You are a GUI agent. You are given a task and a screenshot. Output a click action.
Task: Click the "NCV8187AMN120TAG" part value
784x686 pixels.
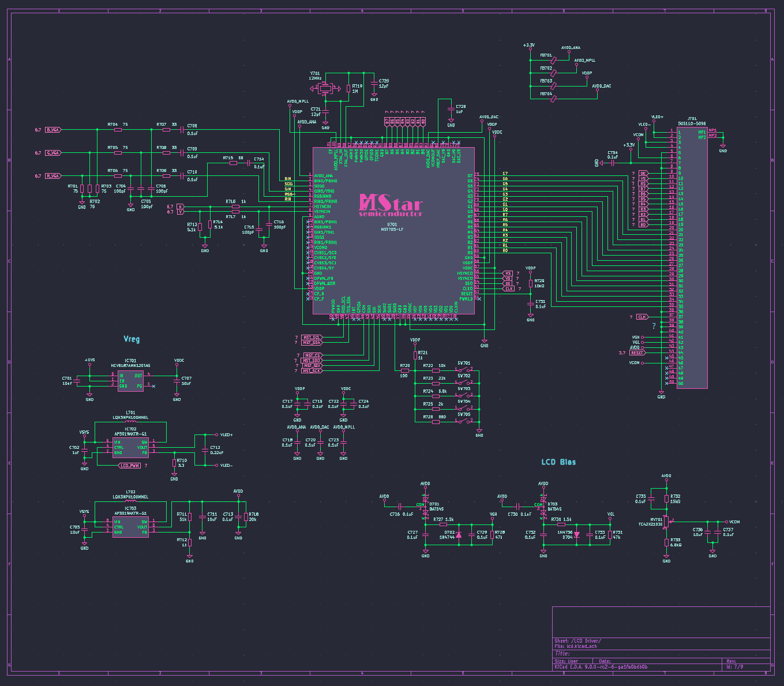click(130, 366)
